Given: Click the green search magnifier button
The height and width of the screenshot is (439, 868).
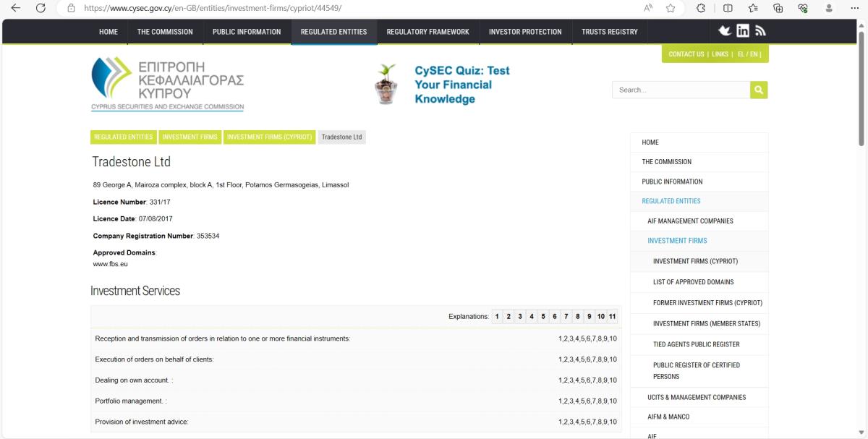Looking at the screenshot, I should pyautogui.click(x=759, y=90).
